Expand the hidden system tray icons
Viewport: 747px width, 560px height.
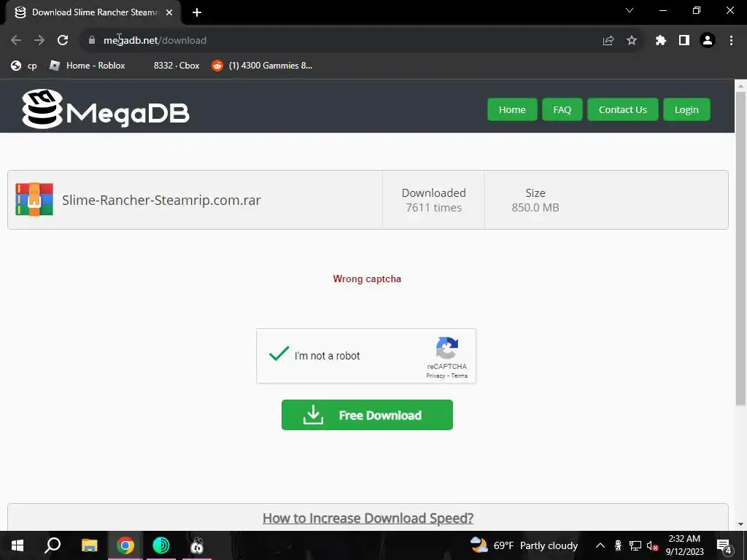(600, 545)
